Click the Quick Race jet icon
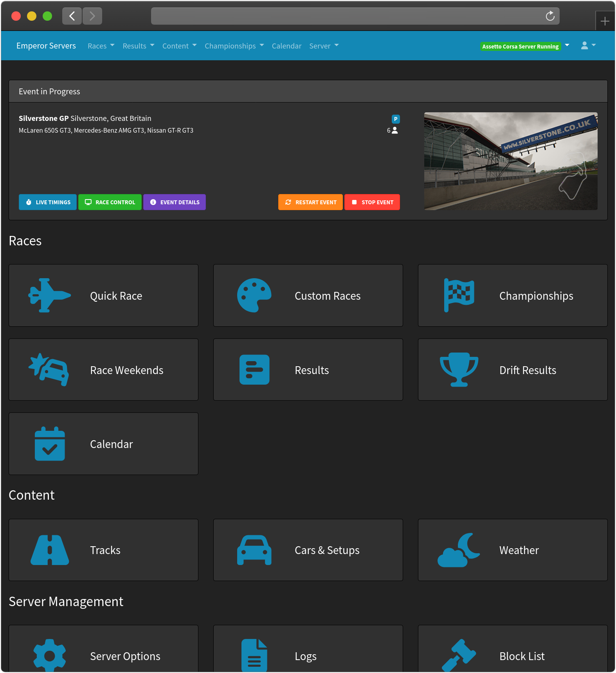 pyautogui.click(x=50, y=295)
